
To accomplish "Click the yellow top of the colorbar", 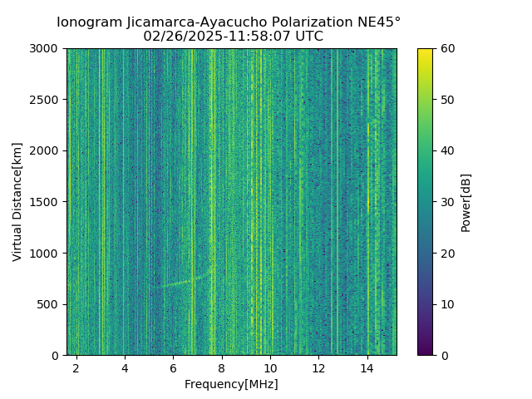I will click(x=425, y=51).
